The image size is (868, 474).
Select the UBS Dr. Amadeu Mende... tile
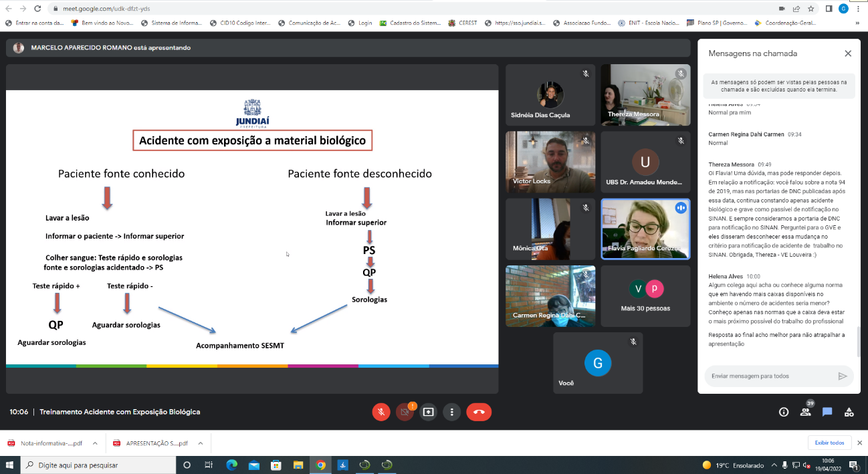click(x=645, y=162)
